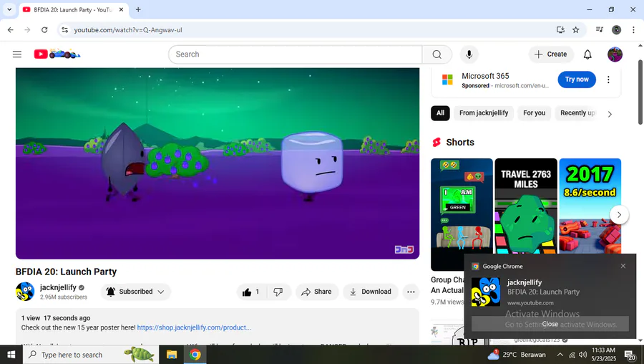644x364 pixels.
Task: Click the Create button
Action: [551, 54]
